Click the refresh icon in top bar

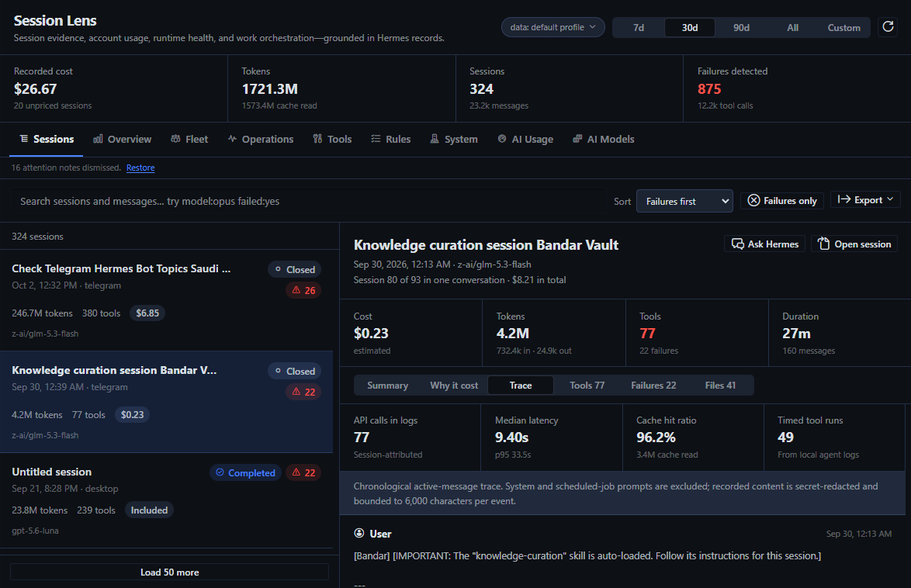tap(888, 26)
